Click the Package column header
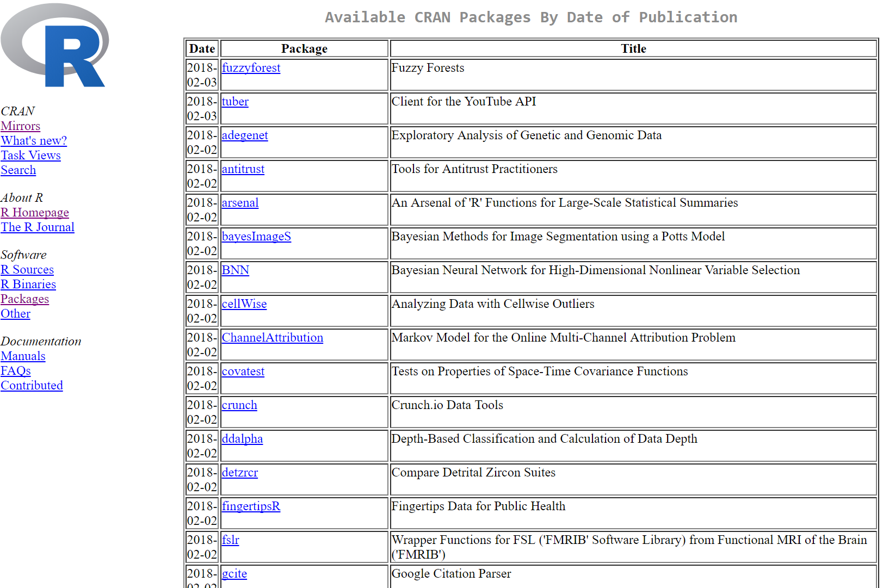 tap(304, 49)
